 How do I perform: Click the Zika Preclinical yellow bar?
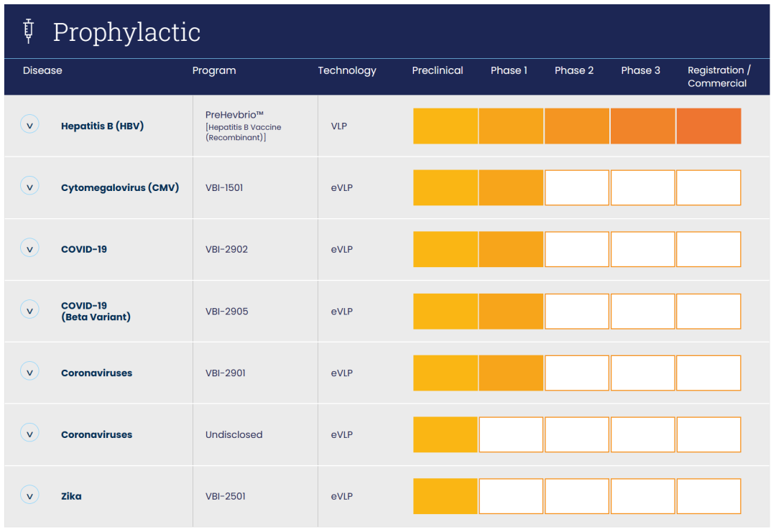[x=445, y=496]
